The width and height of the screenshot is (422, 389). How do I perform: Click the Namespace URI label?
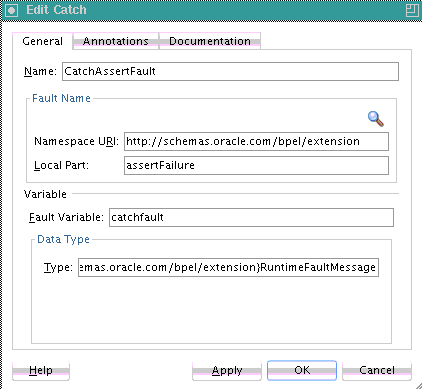76,141
